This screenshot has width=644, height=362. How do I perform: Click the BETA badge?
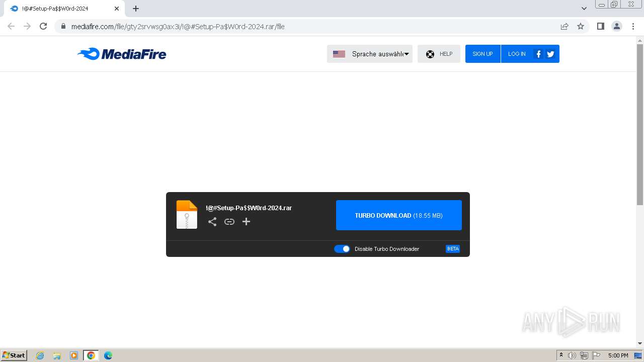click(453, 249)
